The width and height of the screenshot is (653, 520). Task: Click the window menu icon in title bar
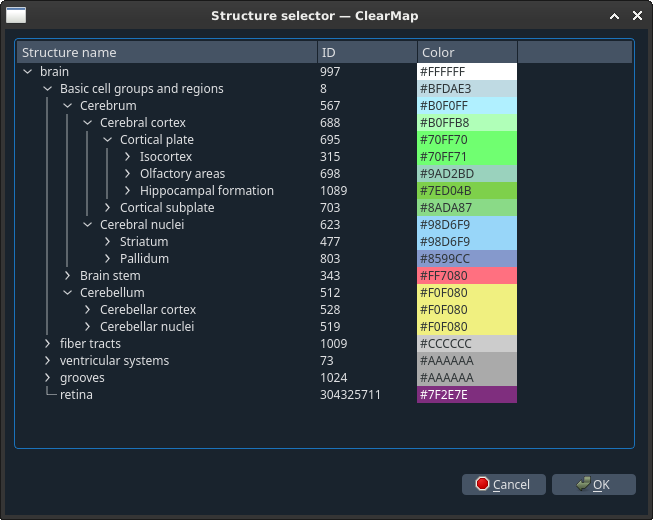16,15
